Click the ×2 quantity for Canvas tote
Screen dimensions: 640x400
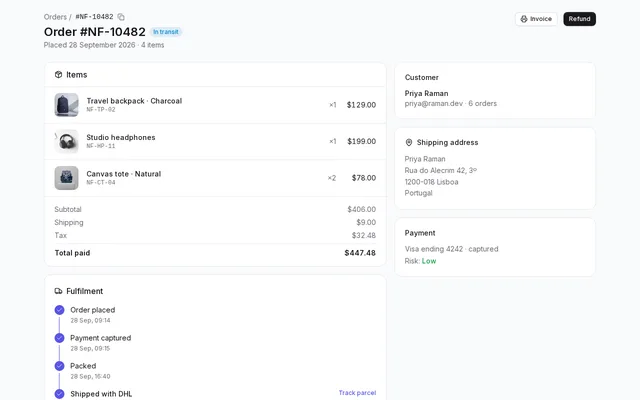coord(332,178)
